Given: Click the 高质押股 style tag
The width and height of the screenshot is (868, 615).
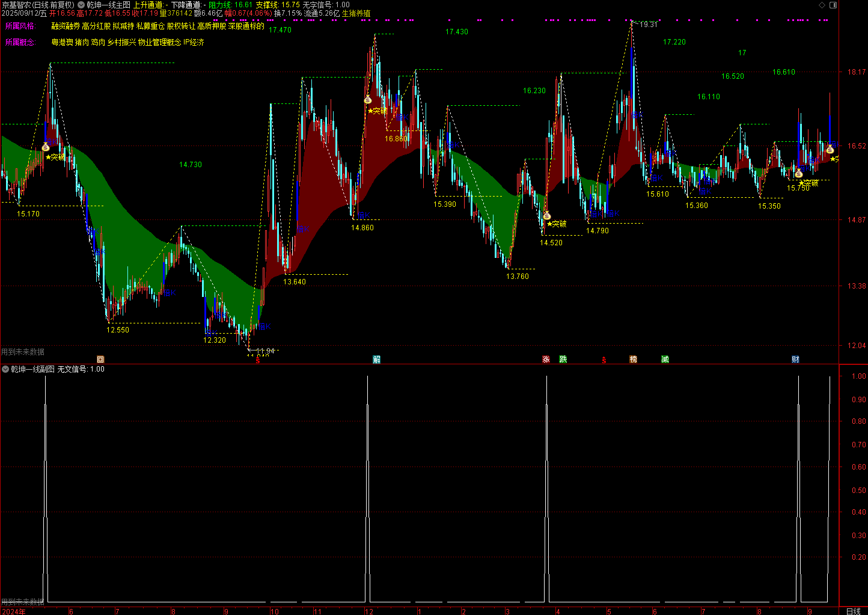Looking at the screenshot, I should (212, 26).
